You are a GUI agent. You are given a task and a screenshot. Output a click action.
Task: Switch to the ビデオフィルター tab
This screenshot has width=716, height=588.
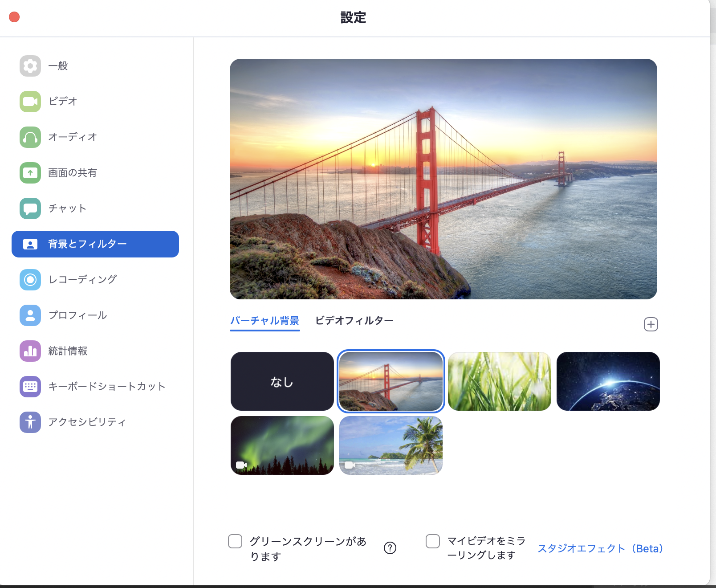354,321
